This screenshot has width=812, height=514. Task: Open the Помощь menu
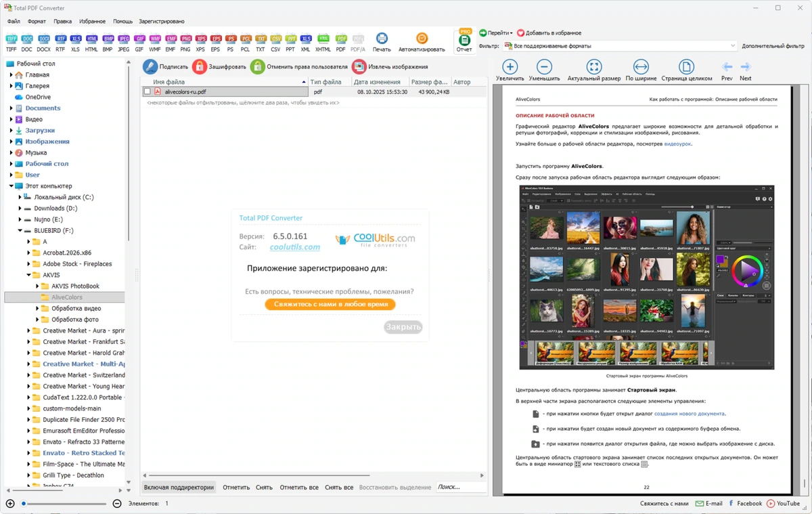pyautogui.click(x=122, y=21)
